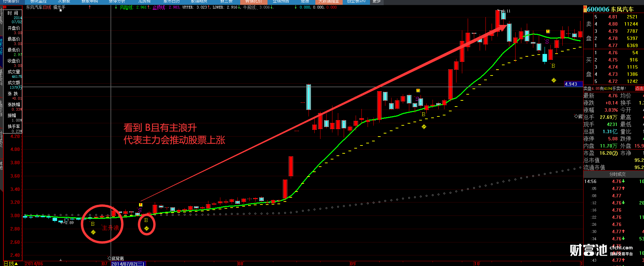Click the magenta S sell marker in early July
Image resolution: width=644 pixels, height=266 pixels.
coord(140,210)
